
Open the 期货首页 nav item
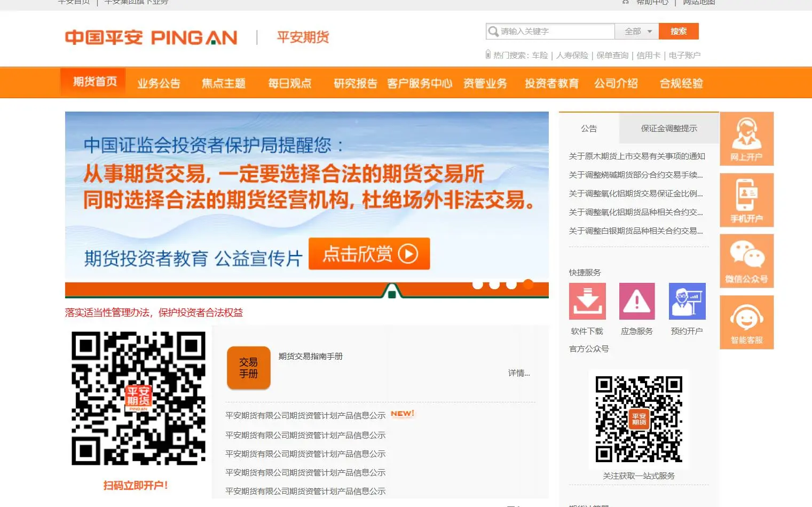(x=93, y=82)
